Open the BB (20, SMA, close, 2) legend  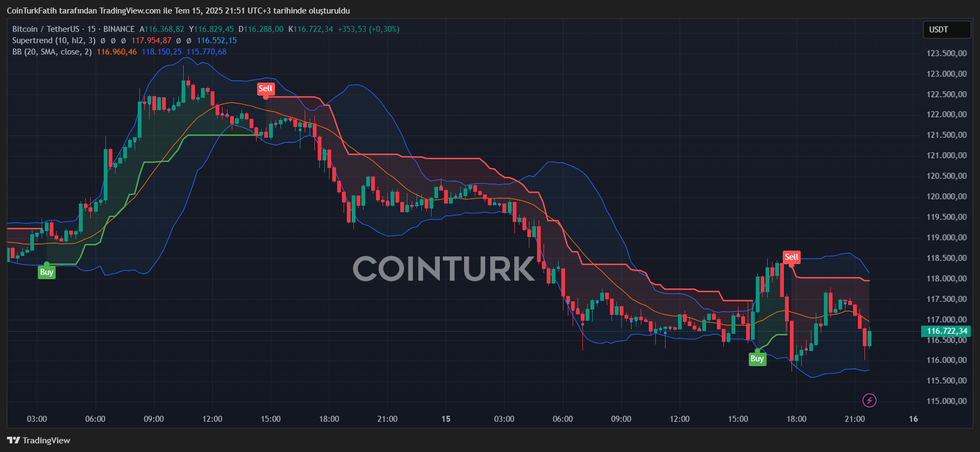coord(52,52)
